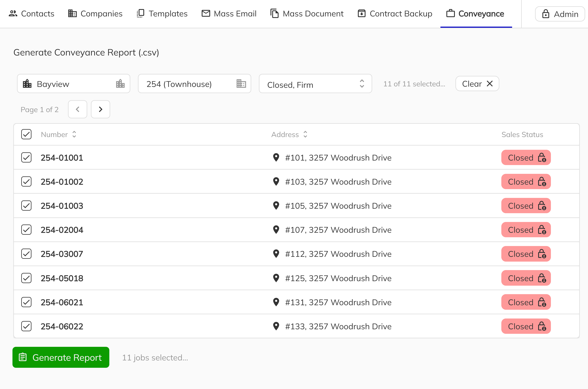588x389 pixels.
Task: Sort by Address column arrows
Action: click(305, 134)
